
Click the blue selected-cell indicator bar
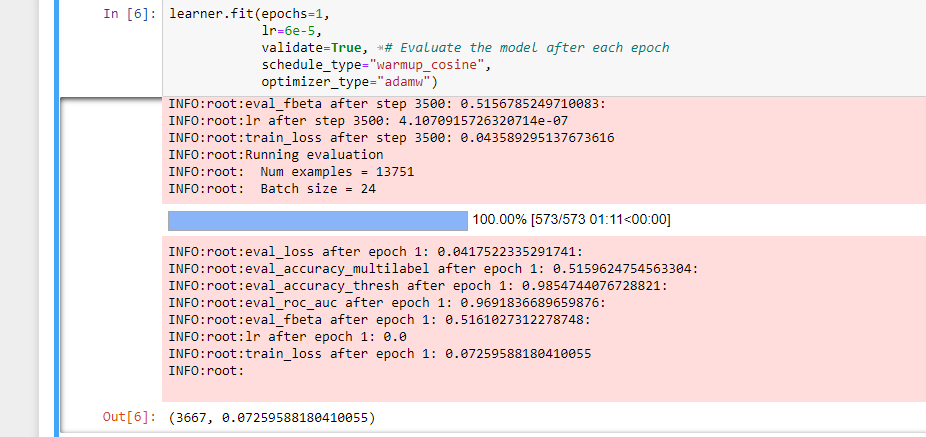point(57,218)
